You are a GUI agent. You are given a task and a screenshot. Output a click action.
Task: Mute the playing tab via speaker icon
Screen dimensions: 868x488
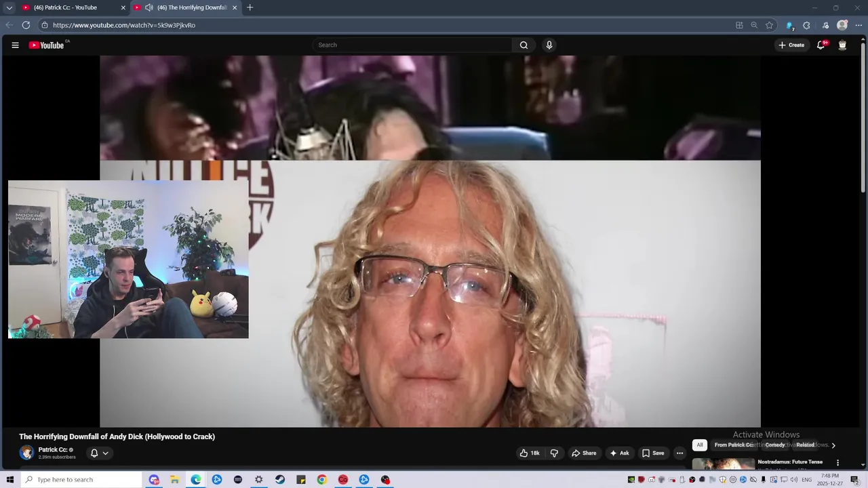pyautogui.click(x=149, y=7)
